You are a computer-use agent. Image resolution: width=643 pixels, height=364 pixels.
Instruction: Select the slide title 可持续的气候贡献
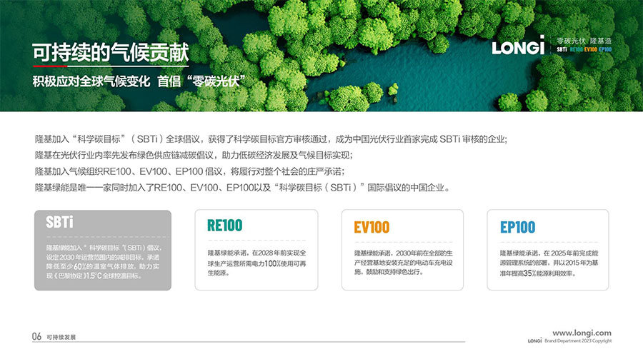point(111,52)
